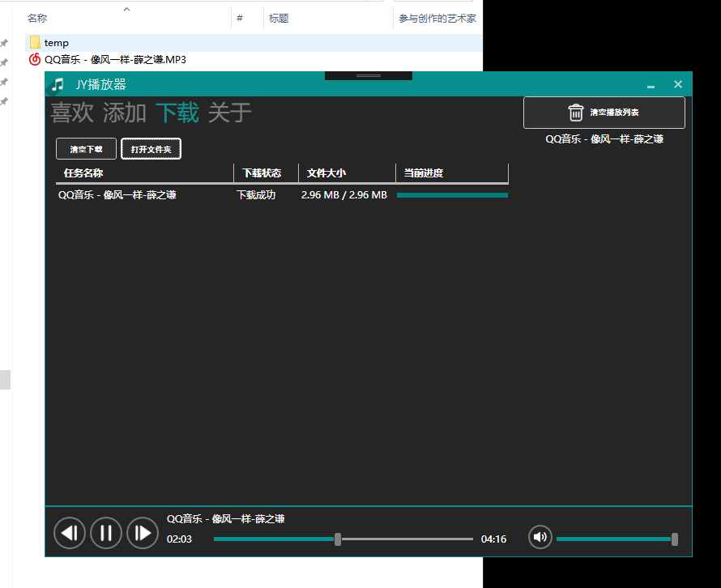Image resolution: width=721 pixels, height=588 pixels.
Task: Click the volume slider handle
Action: [675, 539]
